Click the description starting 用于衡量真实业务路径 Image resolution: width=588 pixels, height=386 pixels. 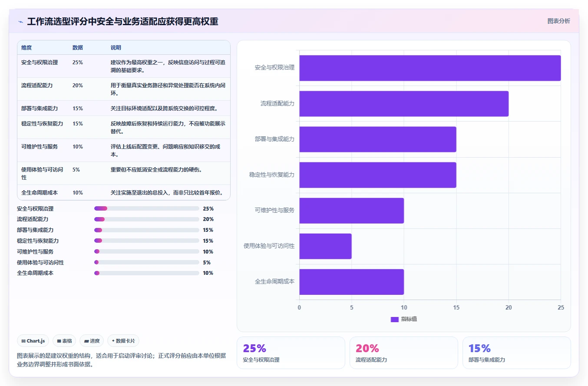(x=168, y=89)
